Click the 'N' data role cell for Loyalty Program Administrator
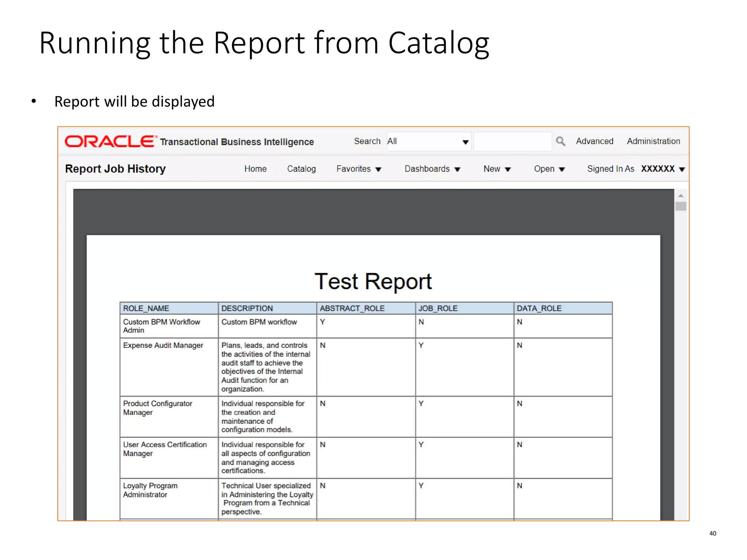Screen dimensions: 747x560 pyautogui.click(x=563, y=499)
